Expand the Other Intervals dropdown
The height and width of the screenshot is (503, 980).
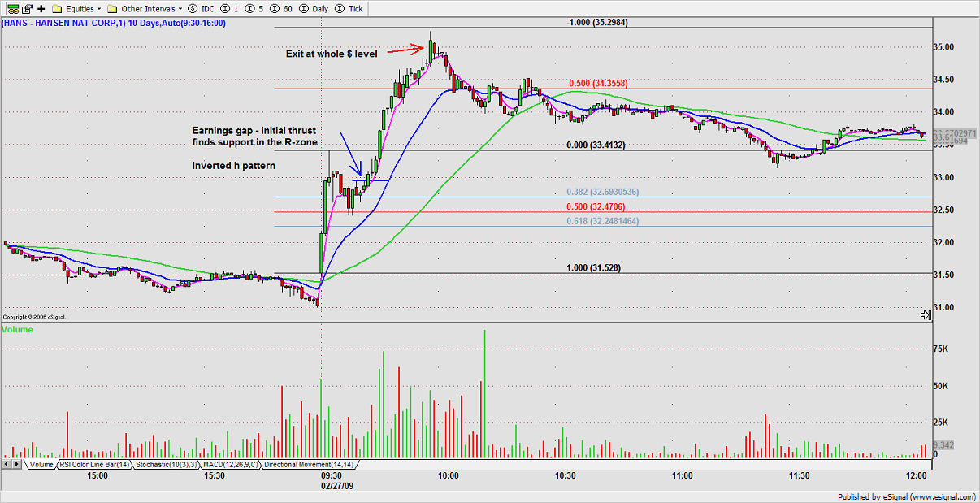pos(145,9)
